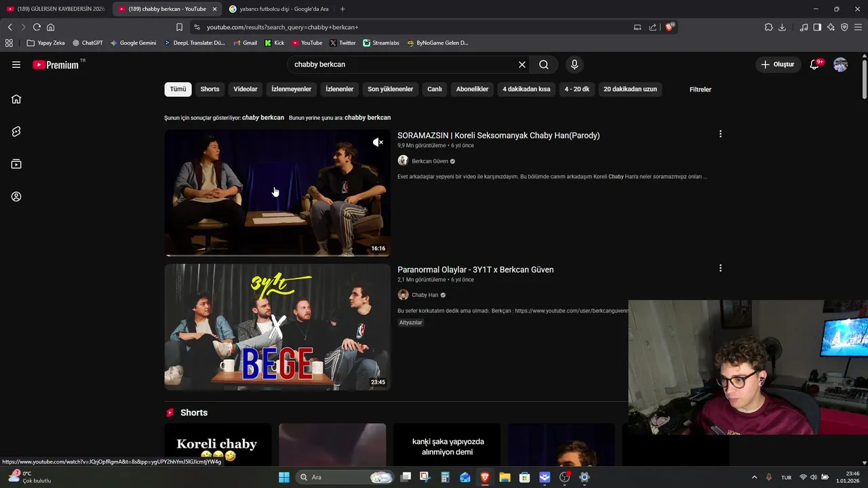Image resolution: width=868 pixels, height=488 pixels.
Task: Open the SORAMAZSIN Koreli Seksomanyak video title
Action: 498,136
